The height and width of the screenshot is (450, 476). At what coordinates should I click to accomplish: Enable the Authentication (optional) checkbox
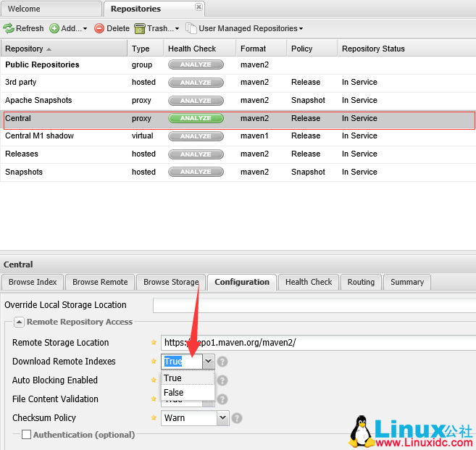click(x=27, y=435)
